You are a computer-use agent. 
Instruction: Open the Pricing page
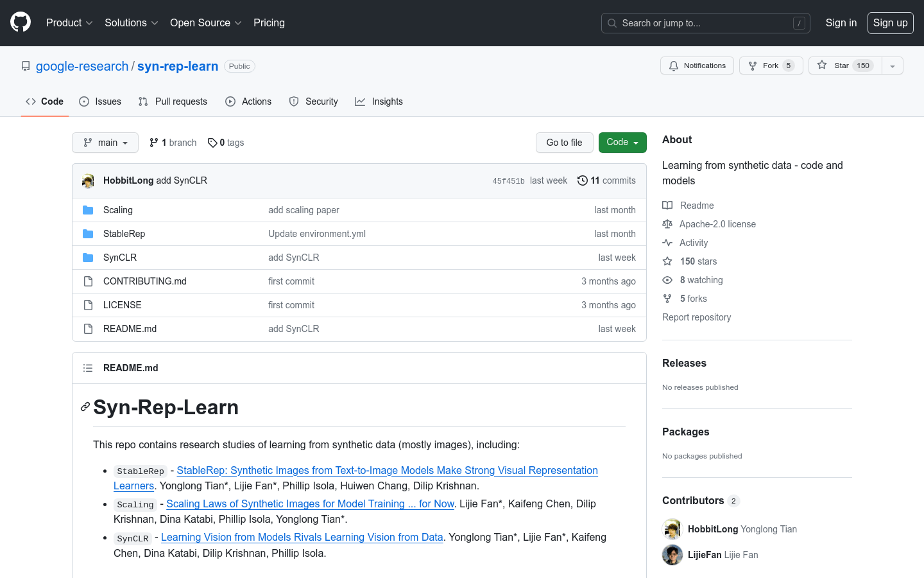269,23
